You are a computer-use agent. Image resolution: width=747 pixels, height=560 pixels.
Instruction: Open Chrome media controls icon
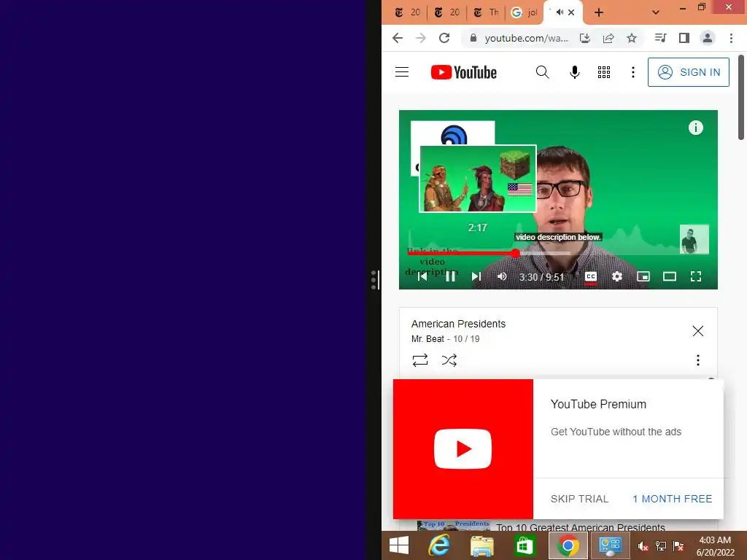[660, 38]
